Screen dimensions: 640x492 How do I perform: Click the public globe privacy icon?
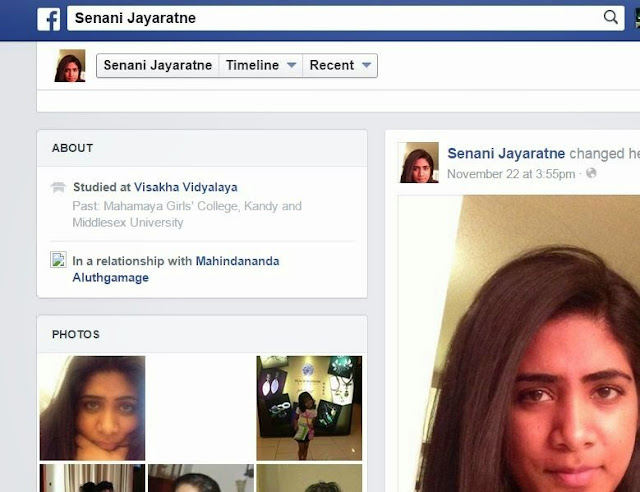591,173
